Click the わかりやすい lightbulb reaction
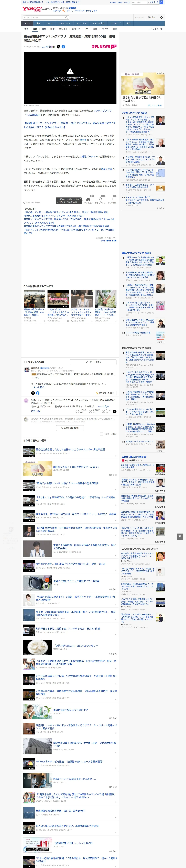186x868 pixels. click(x=100, y=200)
